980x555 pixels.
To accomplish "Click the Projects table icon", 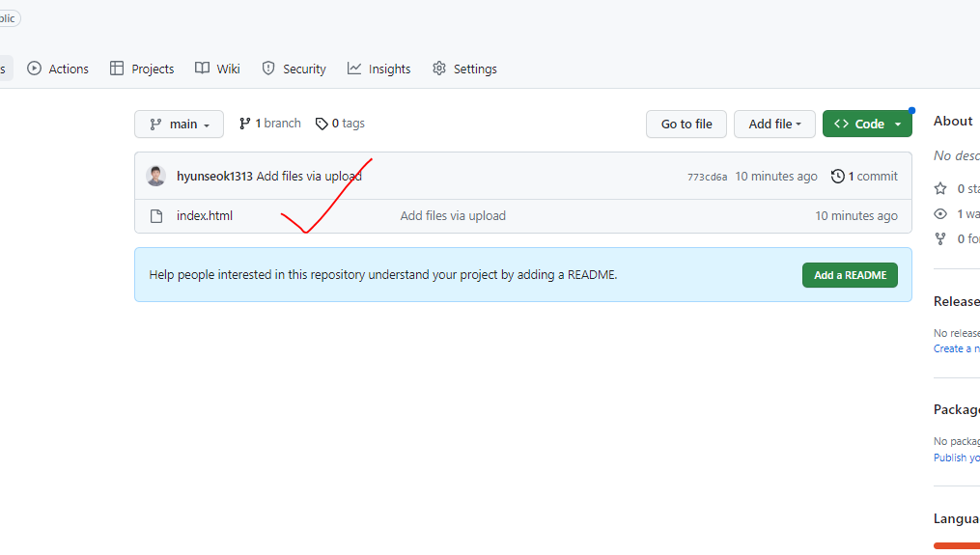I will coord(117,69).
